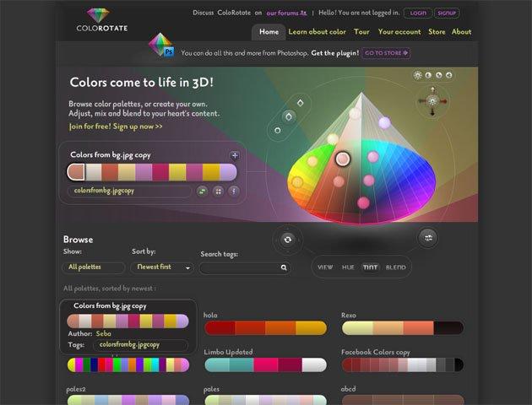Open the Newest first sort dropdown

click(161, 267)
